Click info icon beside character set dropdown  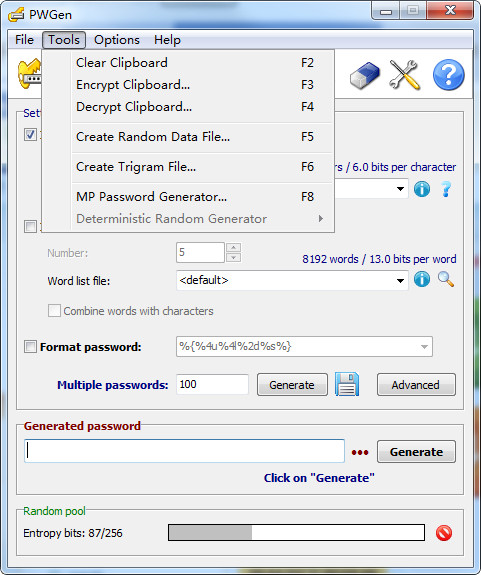tap(422, 189)
